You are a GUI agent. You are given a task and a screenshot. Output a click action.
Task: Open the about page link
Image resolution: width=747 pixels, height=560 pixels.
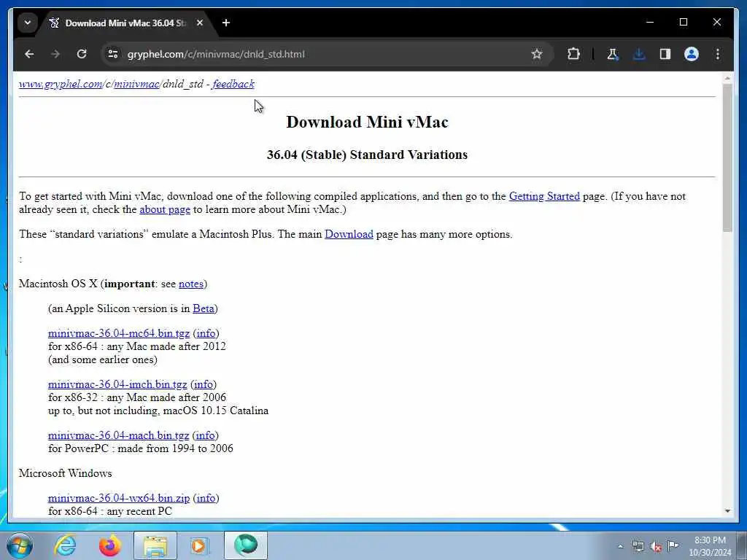165,209
